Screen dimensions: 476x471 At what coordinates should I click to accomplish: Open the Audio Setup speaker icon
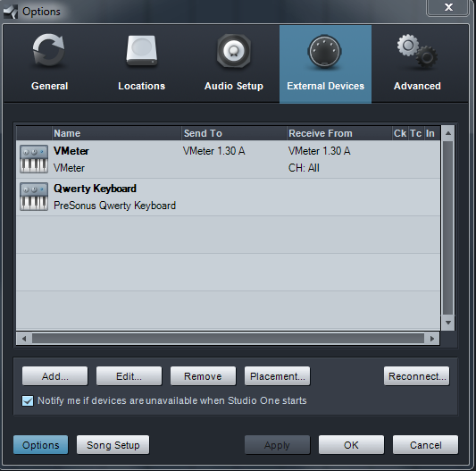click(234, 51)
